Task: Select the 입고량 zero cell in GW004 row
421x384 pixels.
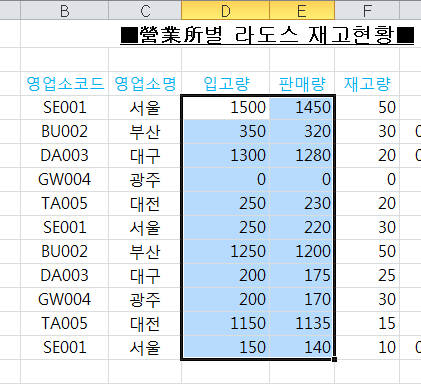Action: point(225,180)
